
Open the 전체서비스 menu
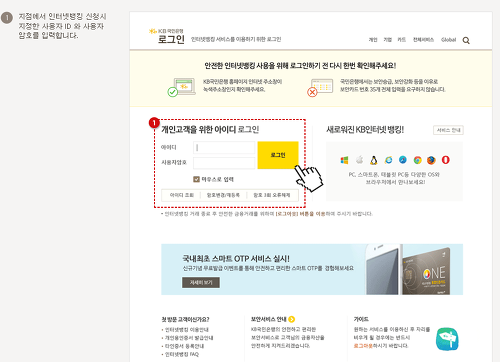pyautogui.click(x=423, y=40)
